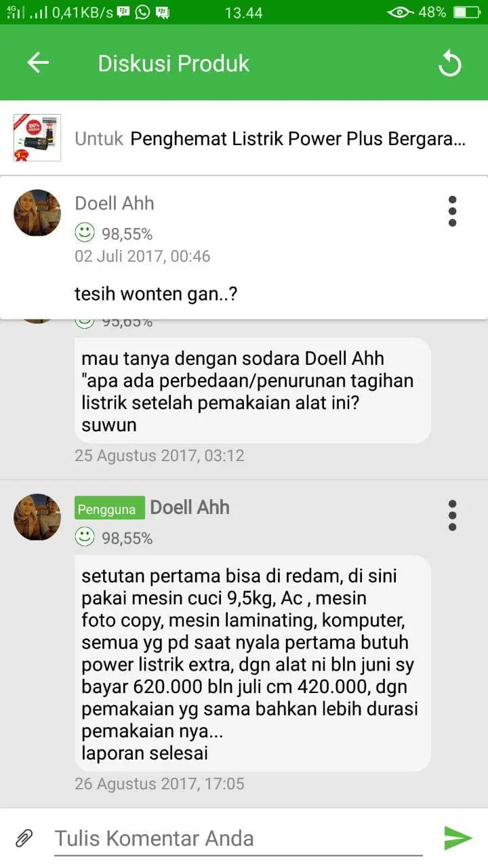Send the comment with green arrow
This screenshot has width=488, height=868.
pyautogui.click(x=458, y=838)
